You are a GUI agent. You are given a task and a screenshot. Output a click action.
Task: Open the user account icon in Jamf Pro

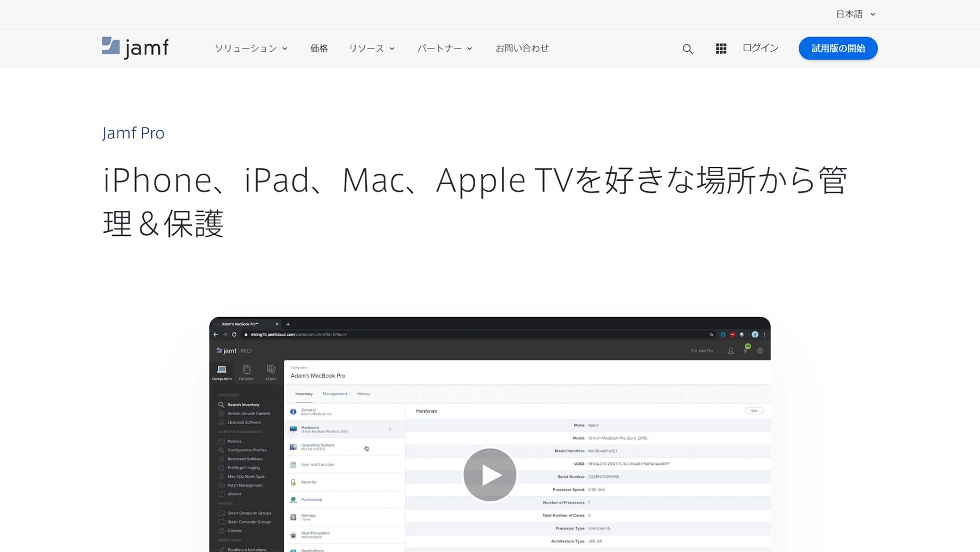[731, 351]
